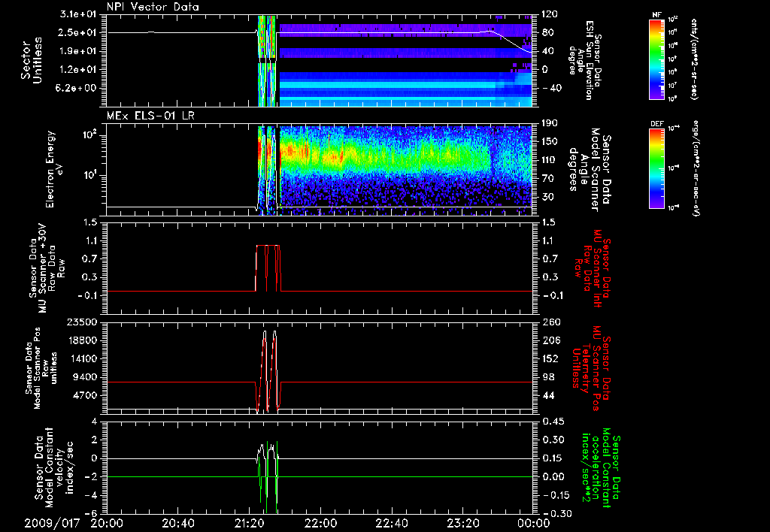Screen dimensions: 770x532
Task: Click the '3.1e+01' sector tick value
Action: pyautogui.click(x=76, y=14)
